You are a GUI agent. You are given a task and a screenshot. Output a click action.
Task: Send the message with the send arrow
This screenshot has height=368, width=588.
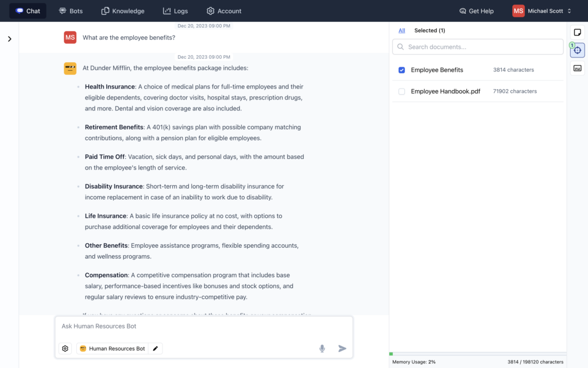(342, 348)
